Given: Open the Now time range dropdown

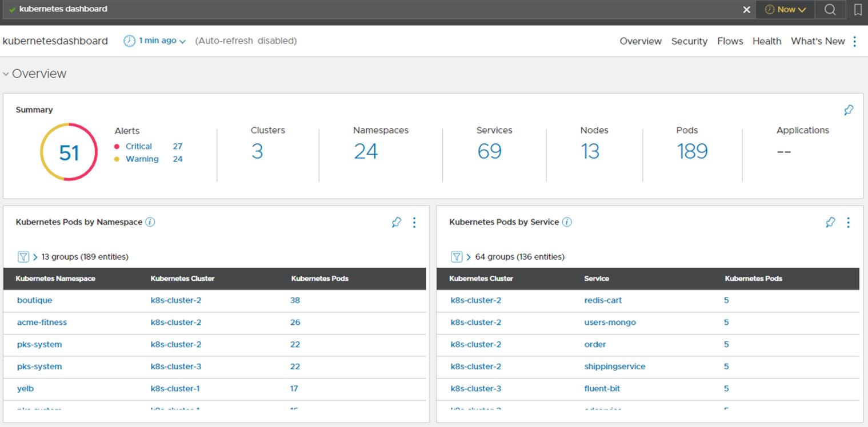Looking at the screenshot, I should click(785, 10).
